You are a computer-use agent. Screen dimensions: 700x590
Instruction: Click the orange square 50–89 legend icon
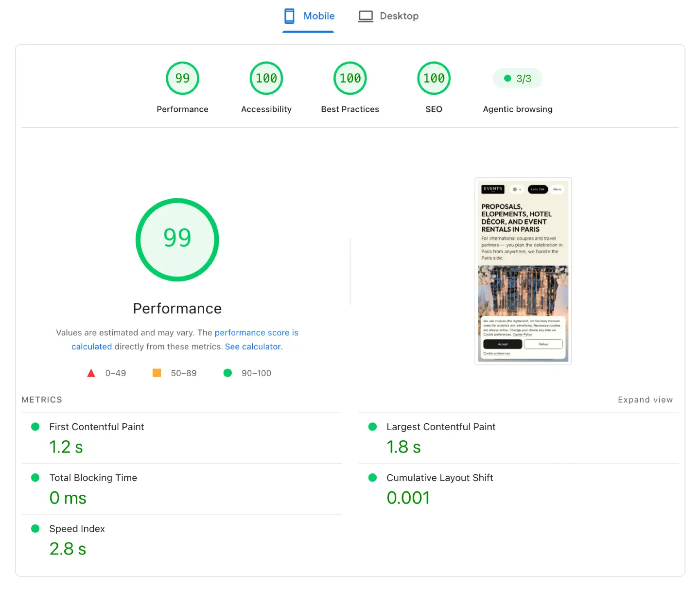click(157, 373)
